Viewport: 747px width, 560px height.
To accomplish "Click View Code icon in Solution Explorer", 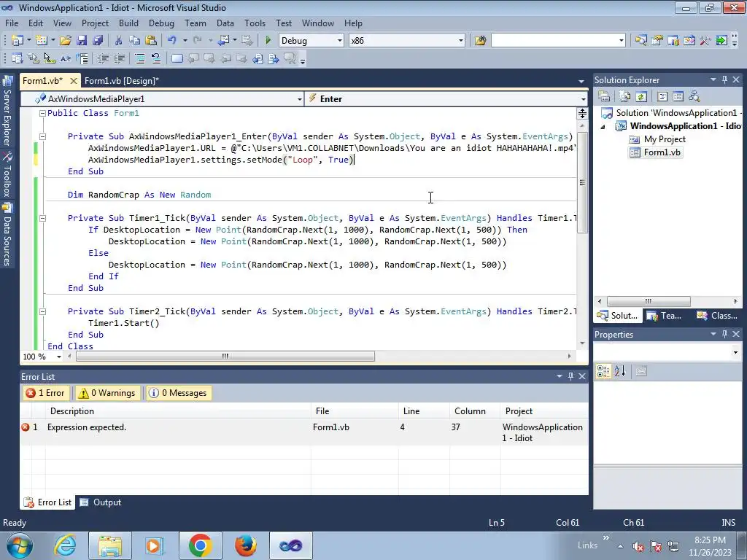I will pyautogui.click(x=662, y=97).
